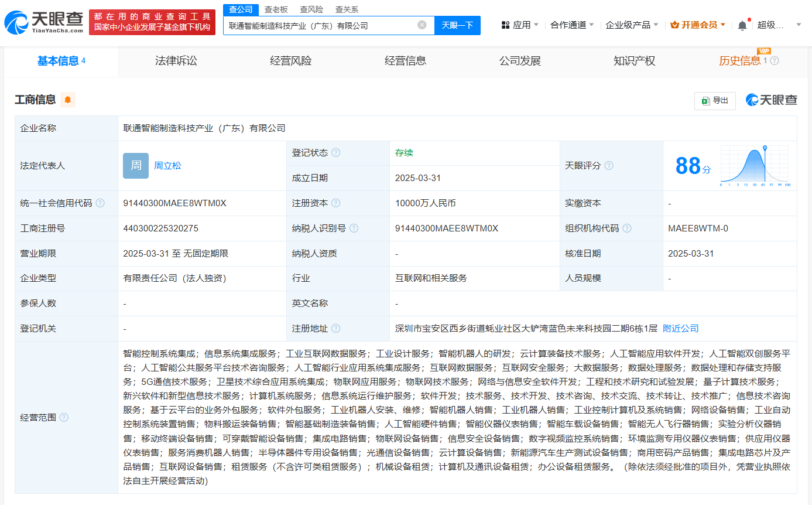Click the 天眼评分 score distribution chart
The image size is (812, 505).
pyautogui.click(x=755, y=166)
